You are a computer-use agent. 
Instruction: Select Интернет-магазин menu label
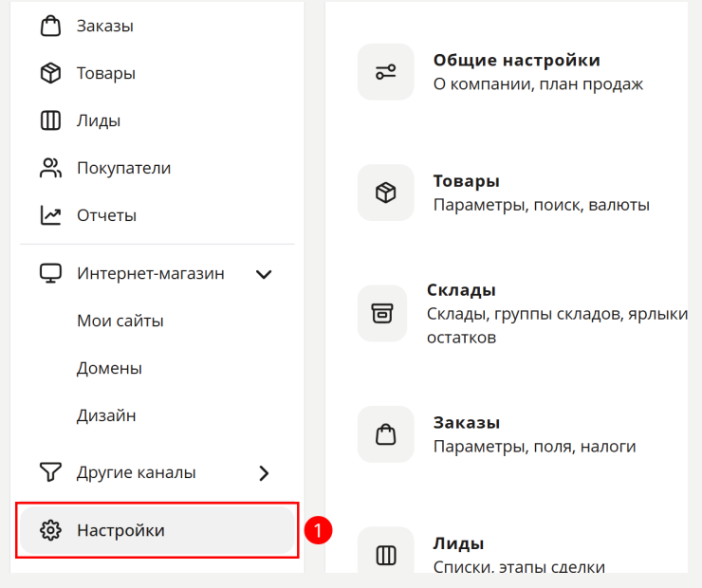[x=151, y=273]
